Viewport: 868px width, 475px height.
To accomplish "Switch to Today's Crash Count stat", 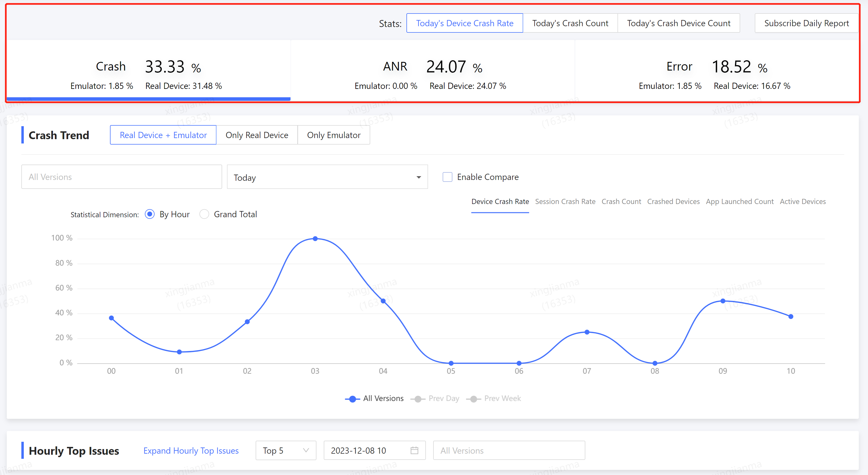I will coord(570,23).
